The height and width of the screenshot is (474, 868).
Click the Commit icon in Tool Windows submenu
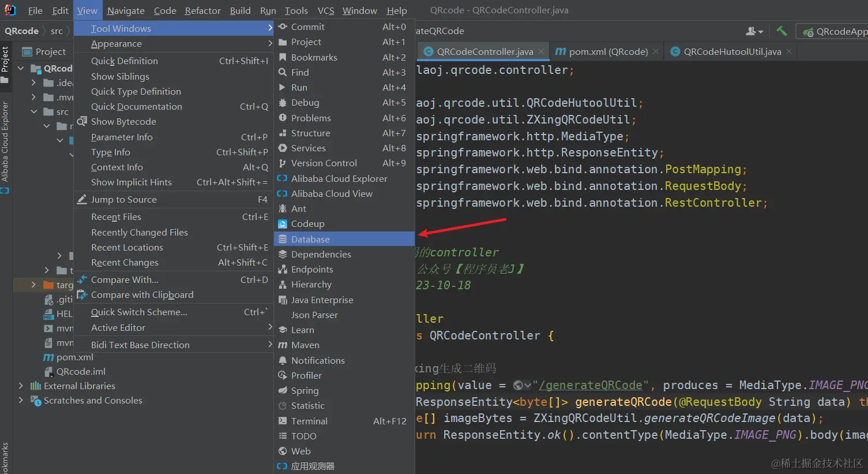(x=283, y=27)
